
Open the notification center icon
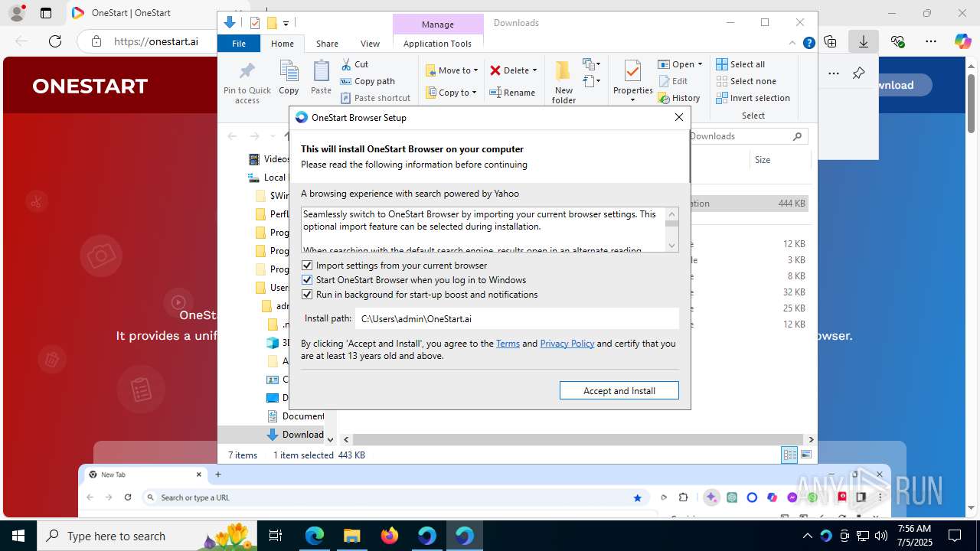[x=955, y=536]
